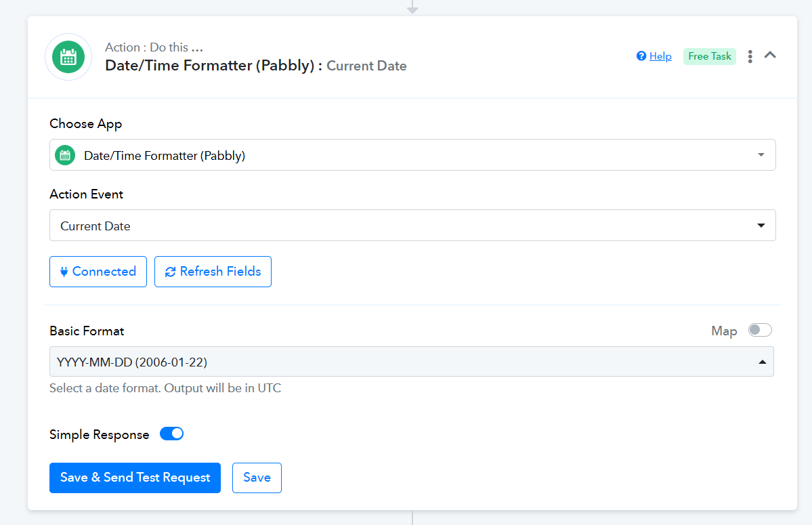Collapse the action step with chevron
The width and height of the screenshot is (812, 525).
point(770,55)
